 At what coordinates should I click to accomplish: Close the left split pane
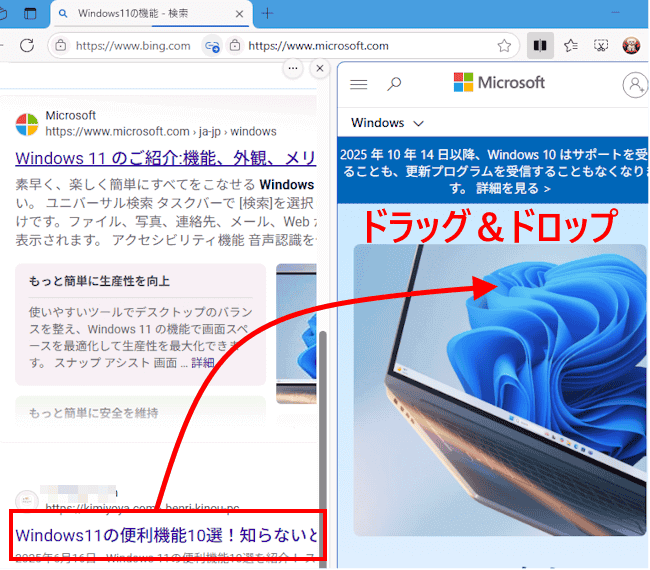click(320, 68)
